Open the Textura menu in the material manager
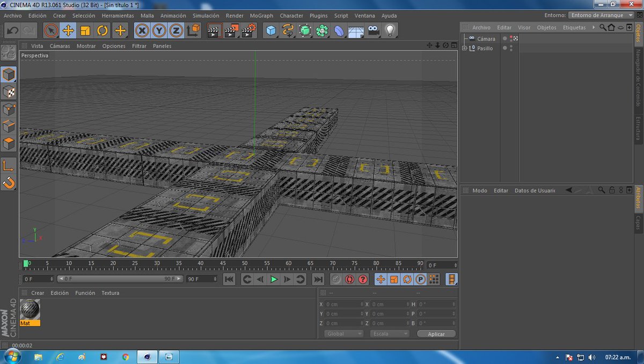 pos(111,293)
